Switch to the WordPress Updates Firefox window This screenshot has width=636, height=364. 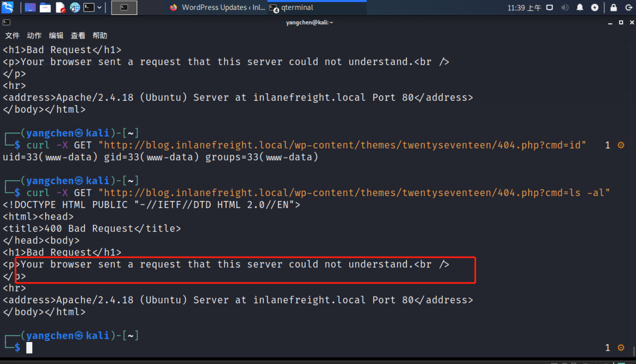(x=217, y=7)
